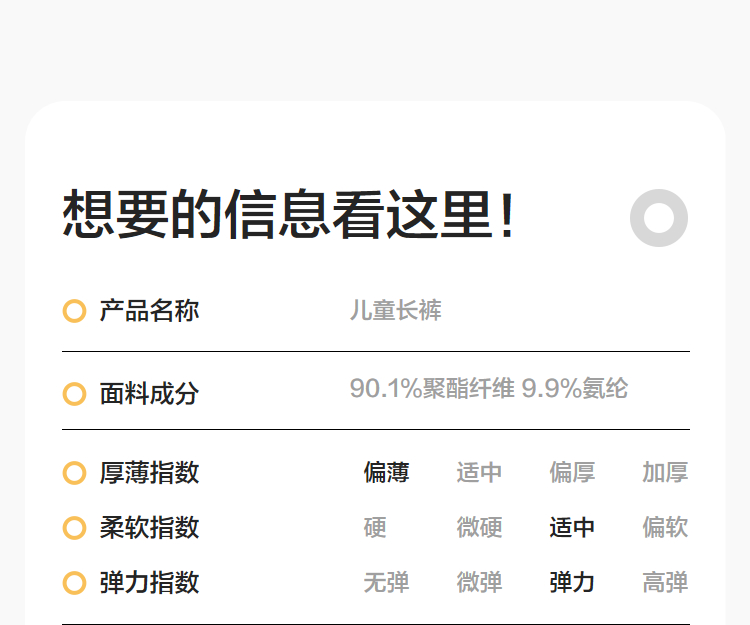Pick 高弹 elasticity option
Image resolution: width=750 pixels, height=625 pixels.
coord(665,582)
